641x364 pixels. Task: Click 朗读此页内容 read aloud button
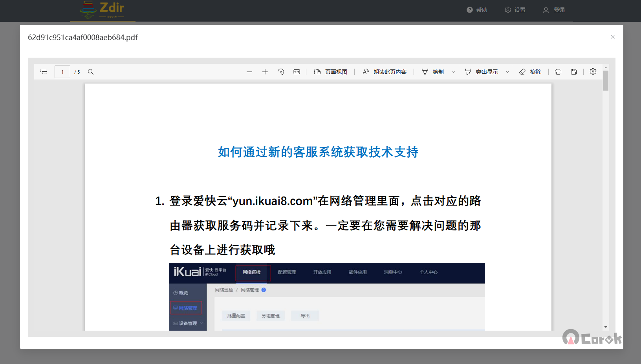(385, 72)
